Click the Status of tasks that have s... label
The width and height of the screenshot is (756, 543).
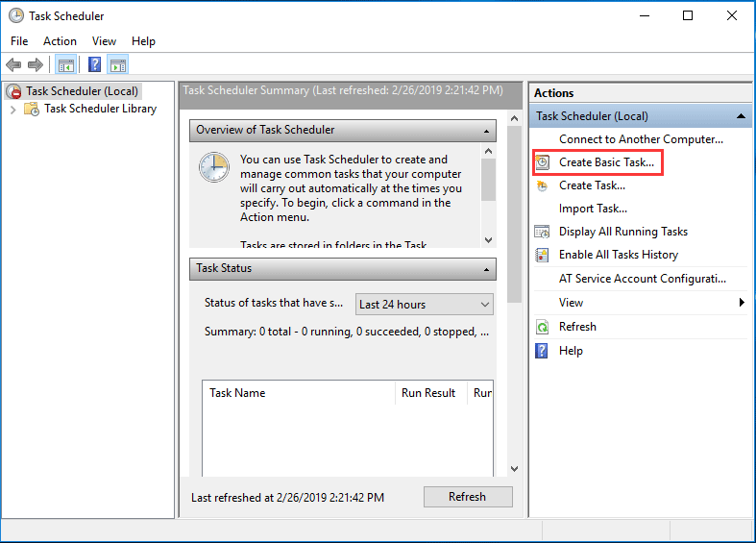click(x=274, y=303)
